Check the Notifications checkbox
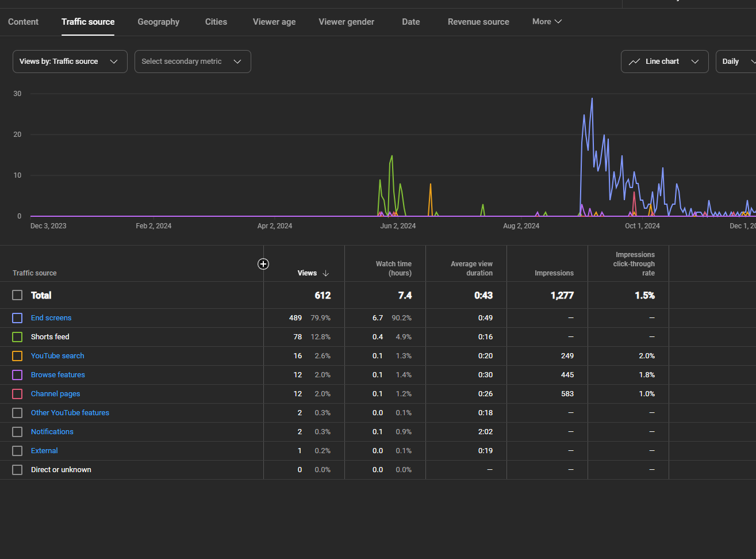This screenshot has height=559, width=756. click(x=17, y=432)
